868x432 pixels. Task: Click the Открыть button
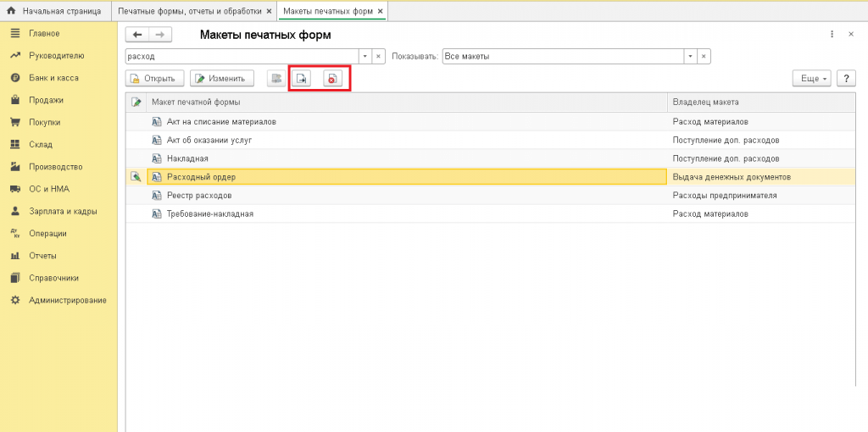(153, 79)
